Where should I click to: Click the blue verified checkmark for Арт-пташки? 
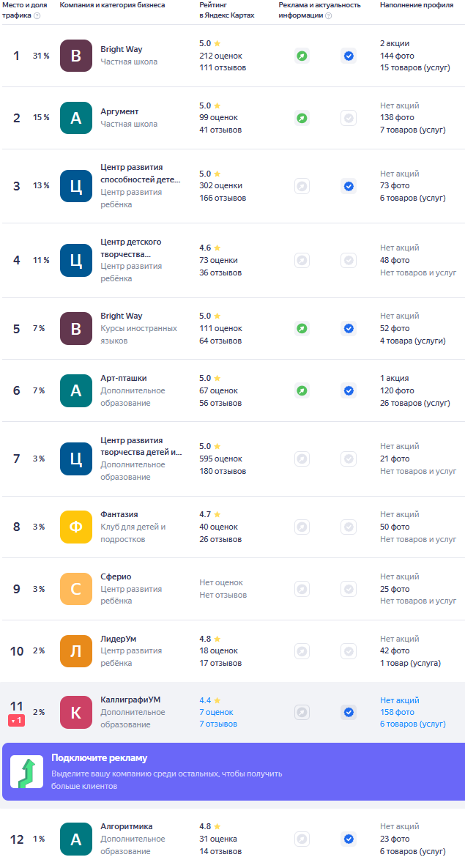coord(348,391)
